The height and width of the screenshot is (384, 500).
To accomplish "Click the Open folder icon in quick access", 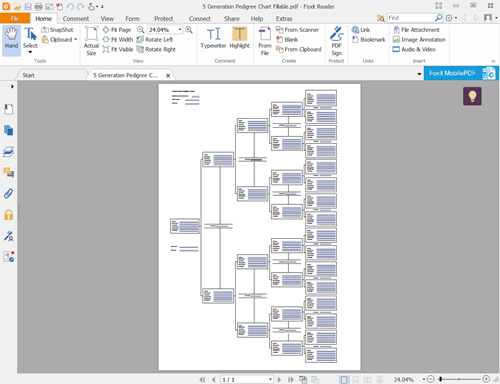I will pyautogui.click(x=17, y=6).
